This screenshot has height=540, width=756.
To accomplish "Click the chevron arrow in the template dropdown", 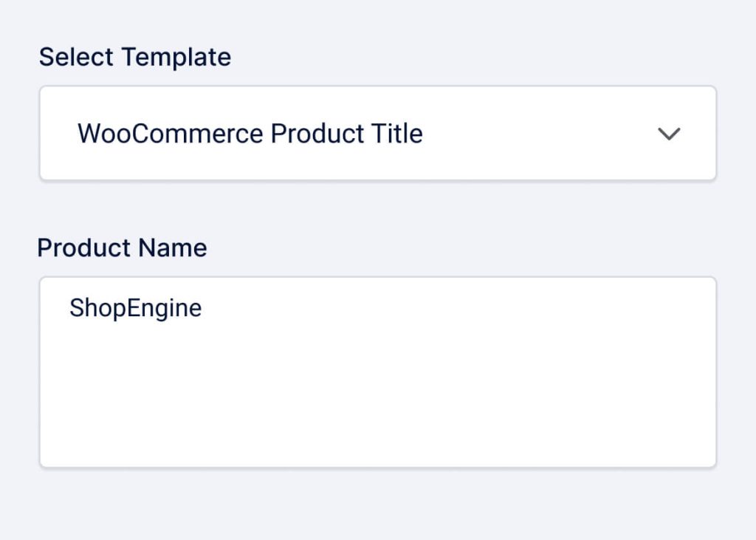I will [x=669, y=134].
